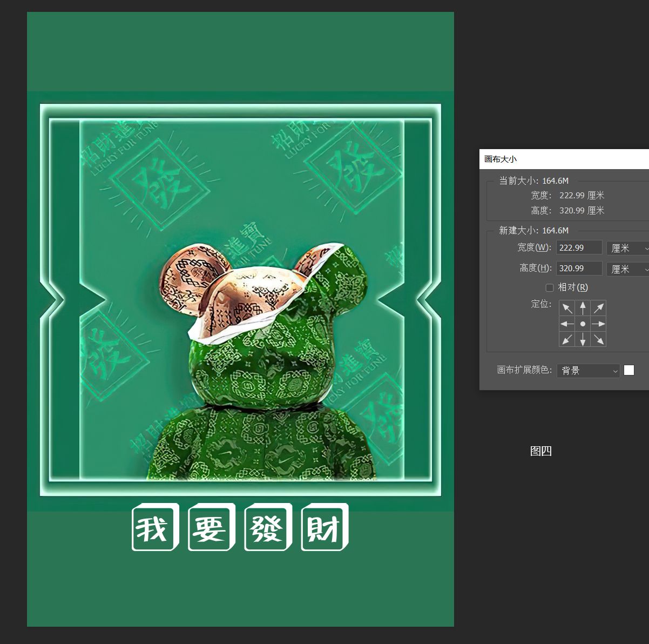This screenshot has height=644, width=649.
Task: Select the bottom-right anchor arrow
Action: click(598, 339)
